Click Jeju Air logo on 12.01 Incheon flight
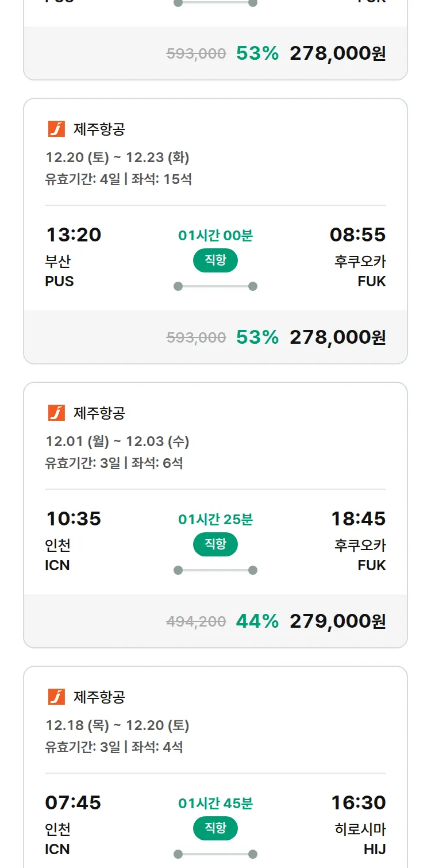Image resolution: width=431 pixels, height=868 pixels. pyautogui.click(x=56, y=413)
